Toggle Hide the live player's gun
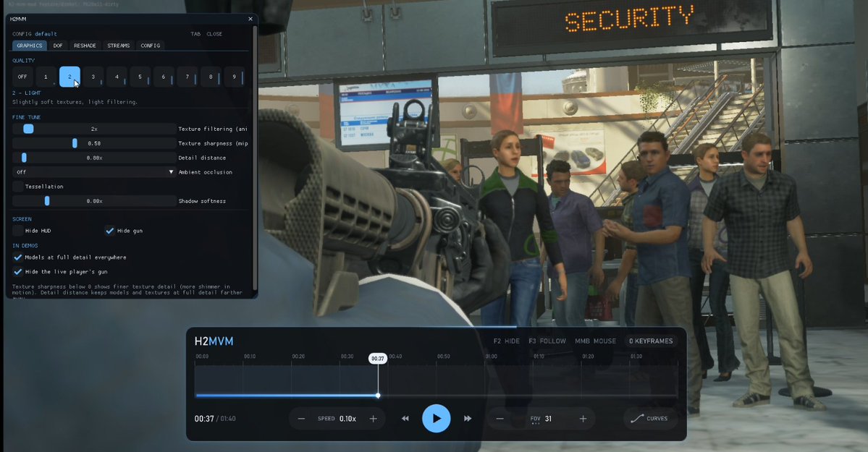Viewport: 868px width, 452px height. point(17,272)
